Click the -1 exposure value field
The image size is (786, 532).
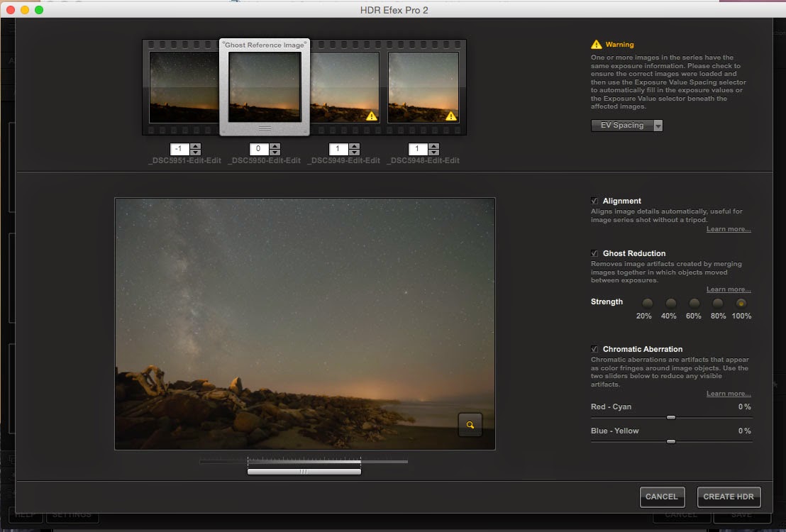tap(180, 149)
